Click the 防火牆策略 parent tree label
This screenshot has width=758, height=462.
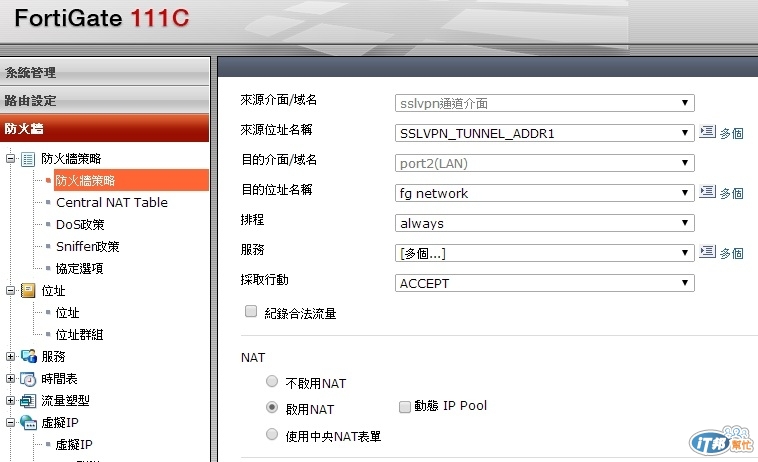coord(71,159)
